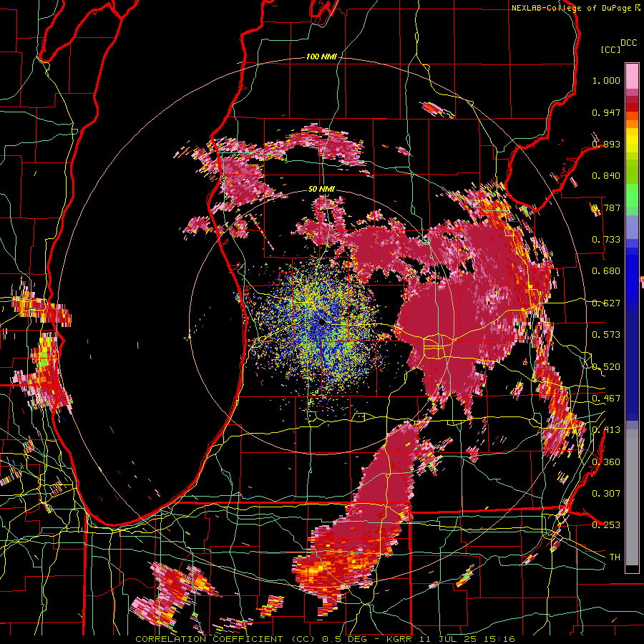Click the 0.680 scale value
644x644 pixels.
pos(606,271)
